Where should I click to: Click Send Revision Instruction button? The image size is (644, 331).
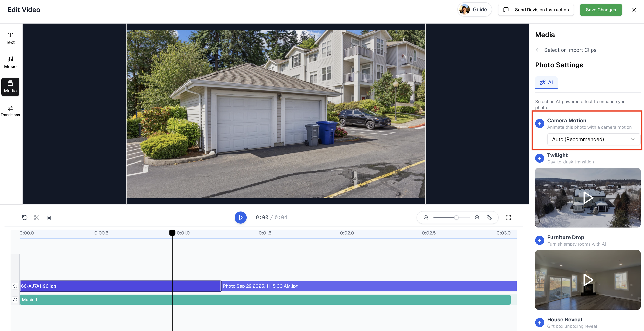coord(536,10)
